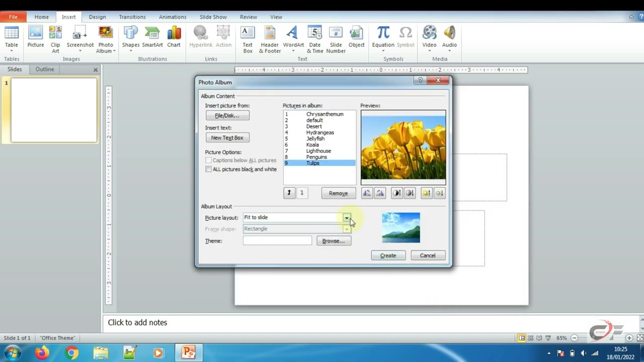Start Slide Show from status bar icon

tap(548, 338)
